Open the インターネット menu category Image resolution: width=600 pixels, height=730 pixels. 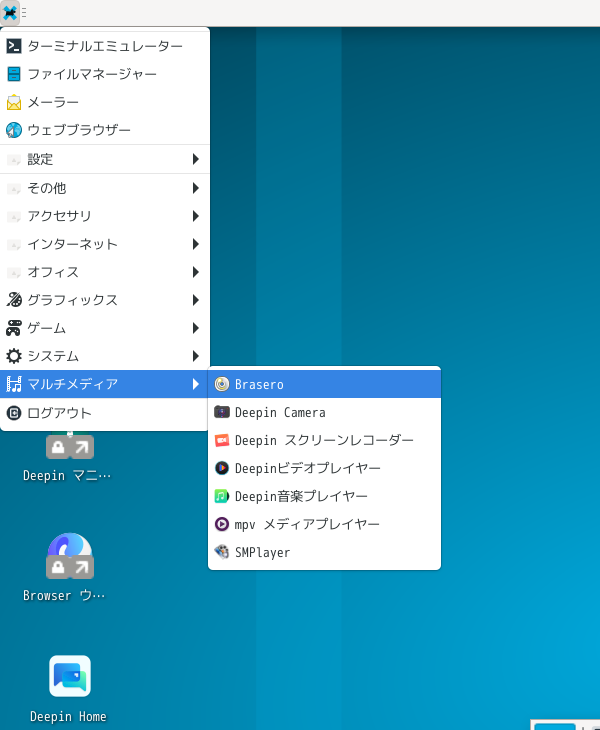pos(105,244)
